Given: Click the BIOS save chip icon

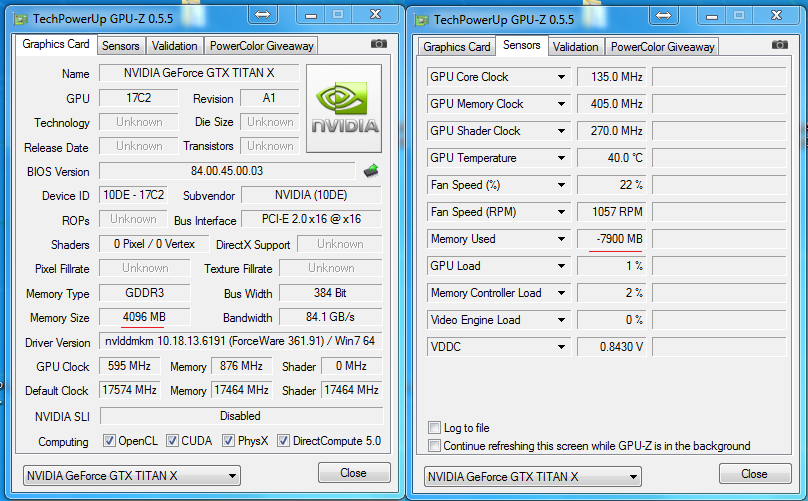Looking at the screenshot, I should pyautogui.click(x=371, y=171).
